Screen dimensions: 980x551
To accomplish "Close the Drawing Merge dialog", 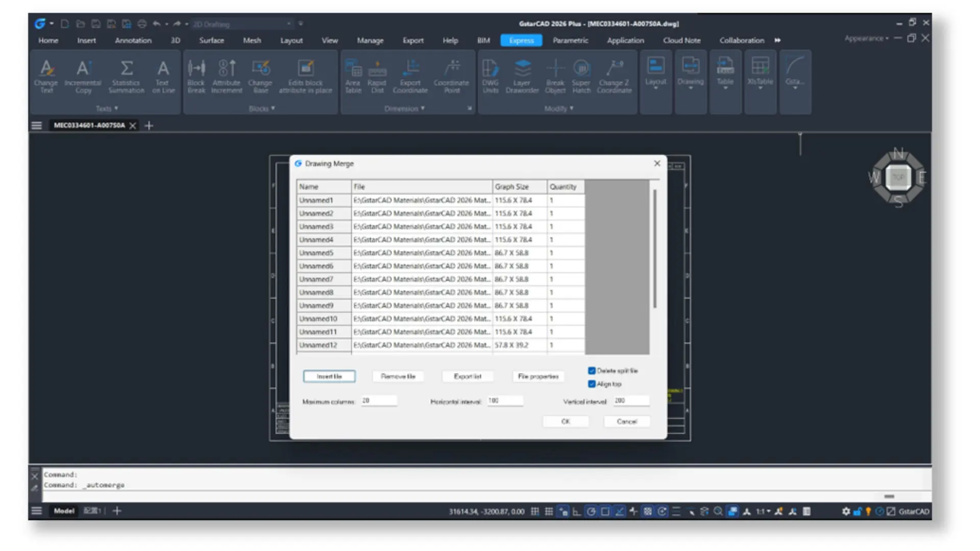I will (657, 163).
